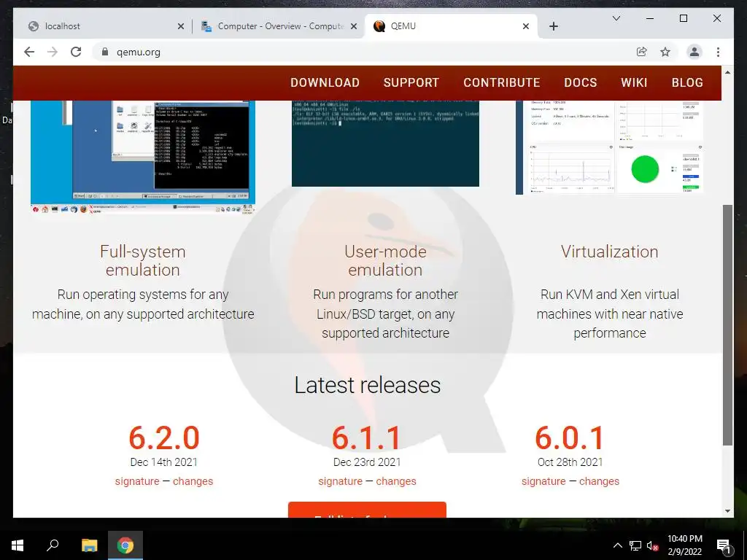The width and height of the screenshot is (747, 560).
Task: Open the BLOG nav item
Action: (x=687, y=82)
